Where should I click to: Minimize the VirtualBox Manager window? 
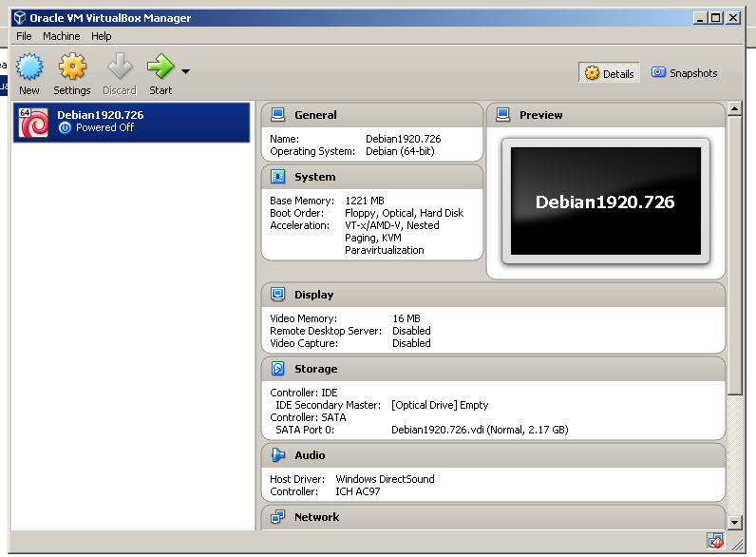click(701, 18)
